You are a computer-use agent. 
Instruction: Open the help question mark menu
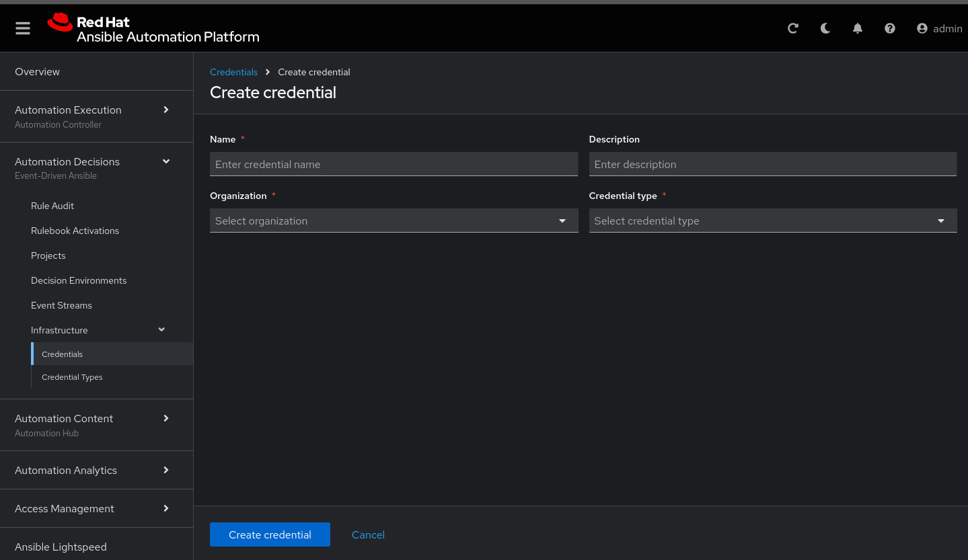click(890, 28)
